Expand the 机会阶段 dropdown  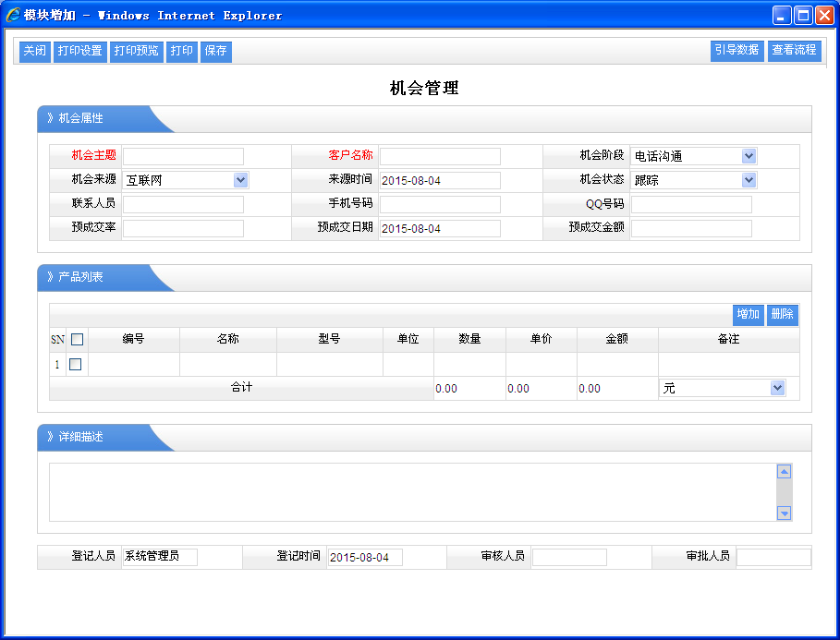click(x=749, y=156)
